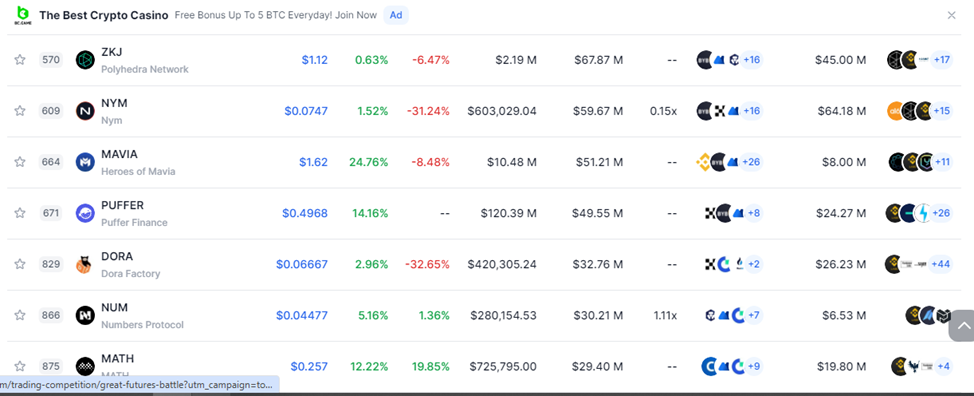
Task: Click the Ad label badge
Action: pyautogui.click(x=396, y=15)
